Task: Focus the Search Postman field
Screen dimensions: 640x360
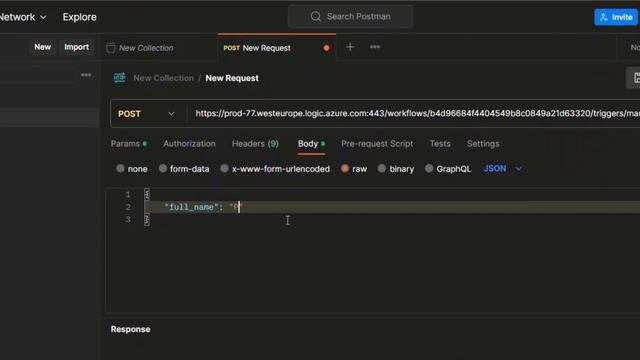Action: pyautogui.click(x=350, y=16)
